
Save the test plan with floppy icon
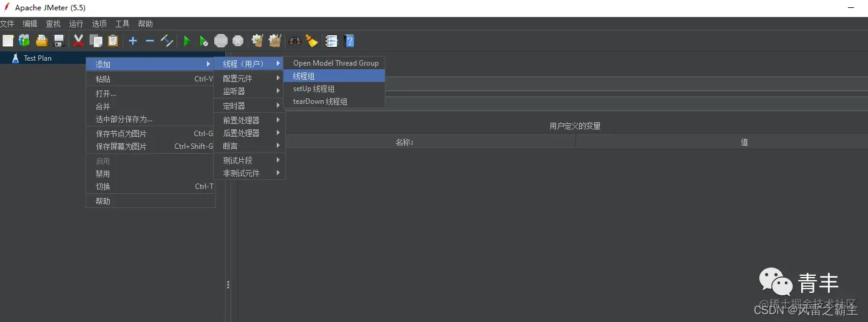click(x=59, y=41)
